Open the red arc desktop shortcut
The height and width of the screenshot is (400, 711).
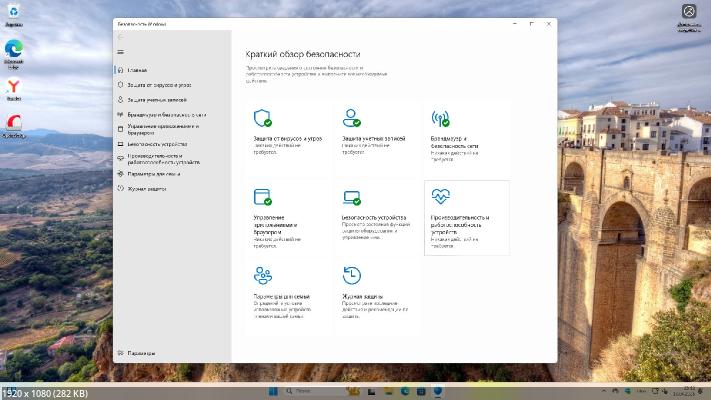14,126
